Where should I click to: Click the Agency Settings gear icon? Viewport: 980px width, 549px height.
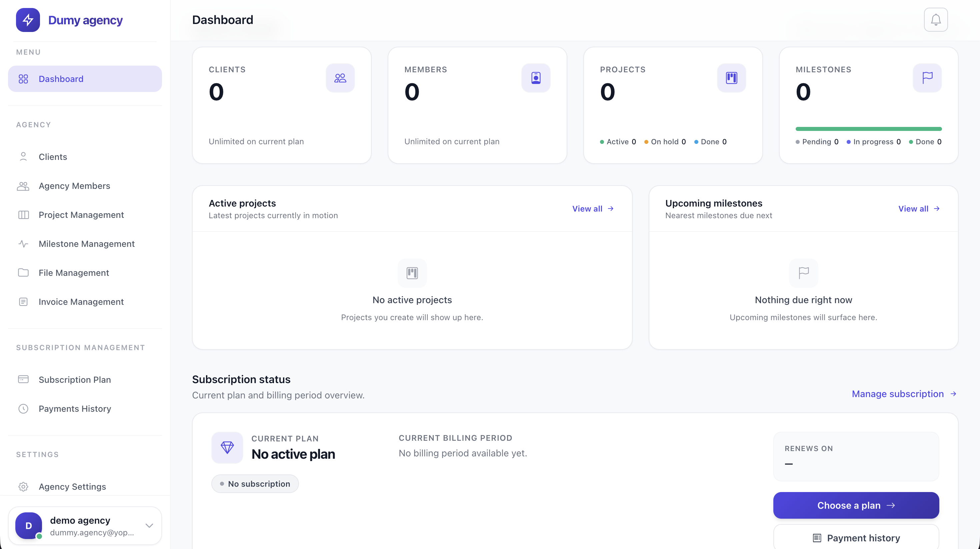23,487
